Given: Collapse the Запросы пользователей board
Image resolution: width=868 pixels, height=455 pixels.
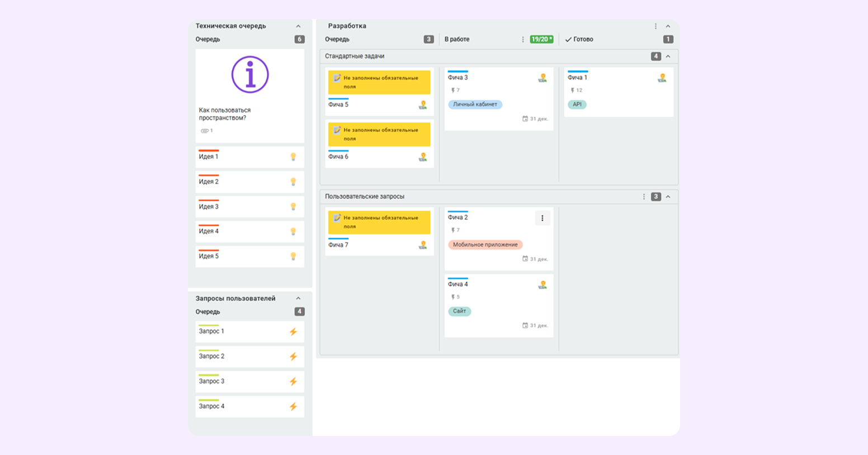Looking at the screenshot, I should tap(298, 298).
